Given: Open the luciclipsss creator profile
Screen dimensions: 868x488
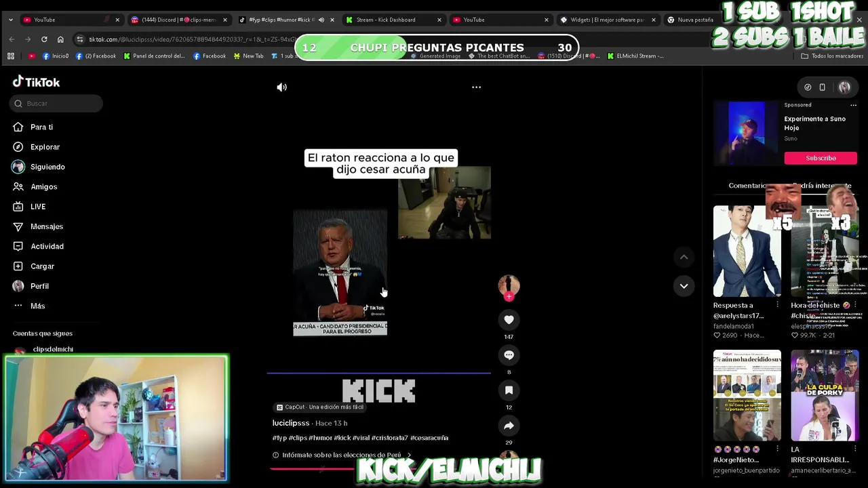Looking at the screenshot, I should coord(291,423).
